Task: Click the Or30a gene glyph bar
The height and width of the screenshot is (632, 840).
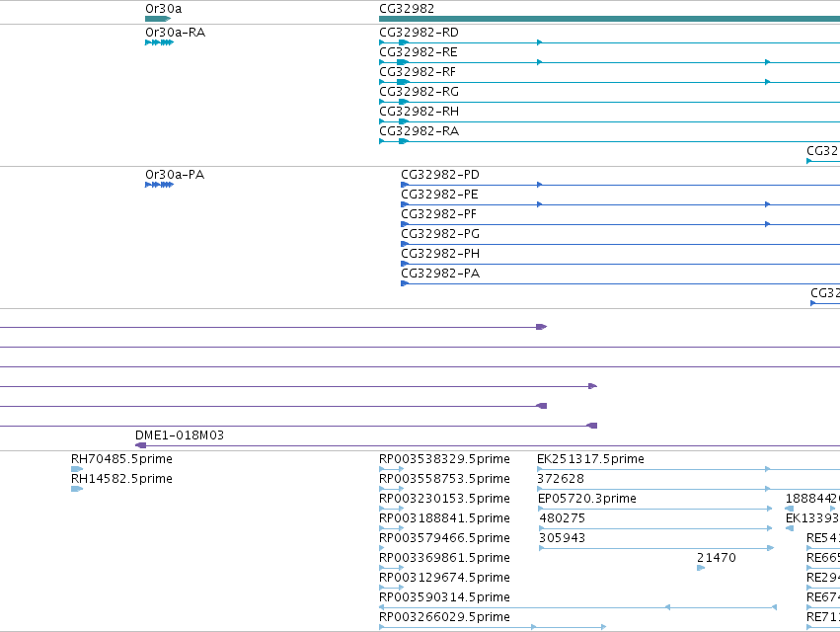Action: 158,19
